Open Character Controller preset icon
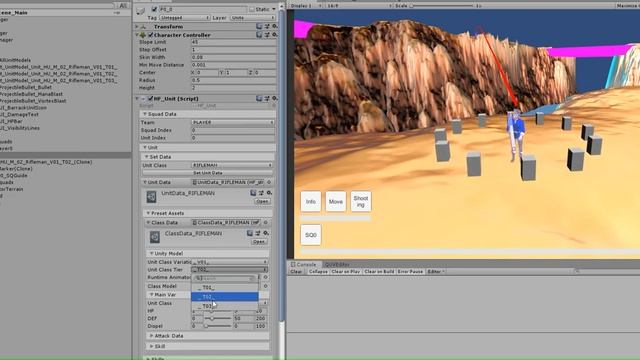The image size is (640, 360). coord(267,35)
